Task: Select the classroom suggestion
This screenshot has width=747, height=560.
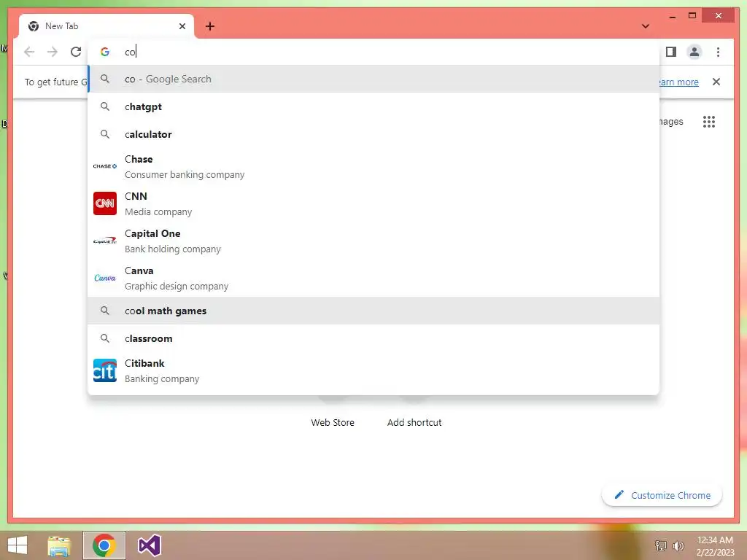Action: [x=373, y=338]
